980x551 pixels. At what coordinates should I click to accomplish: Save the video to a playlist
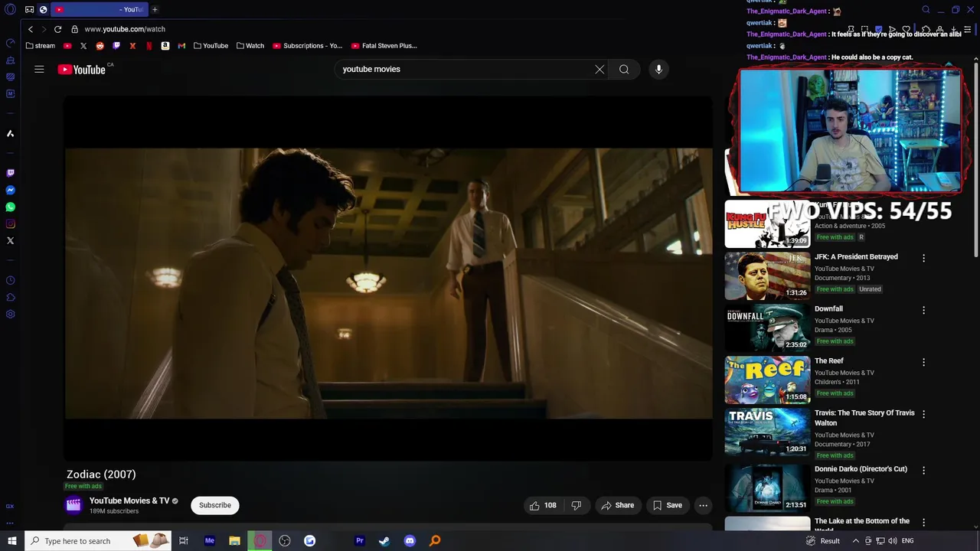[668, 505]
